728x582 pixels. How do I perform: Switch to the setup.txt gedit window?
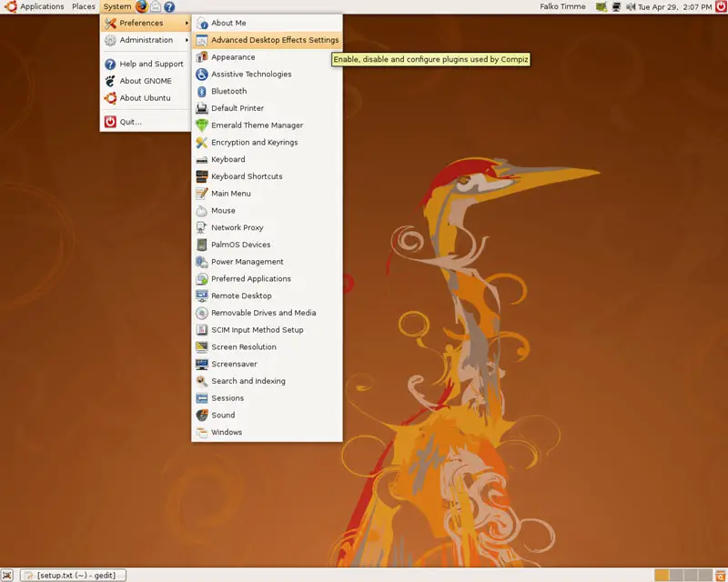74,576
